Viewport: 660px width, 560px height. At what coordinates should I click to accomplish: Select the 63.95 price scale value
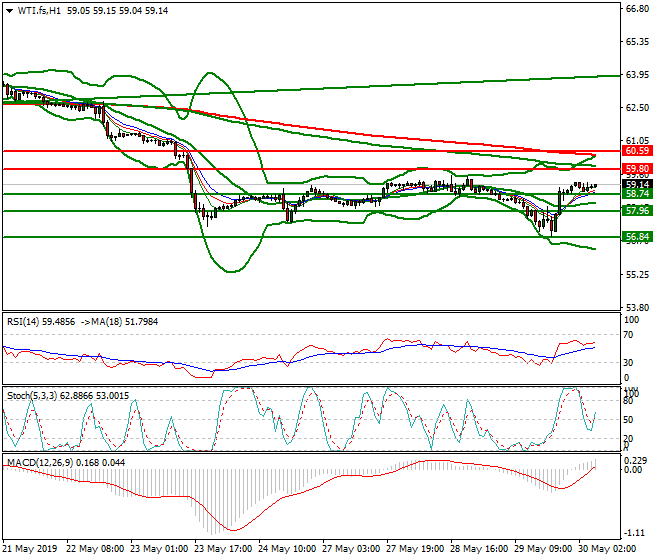(x=637, y=75)
